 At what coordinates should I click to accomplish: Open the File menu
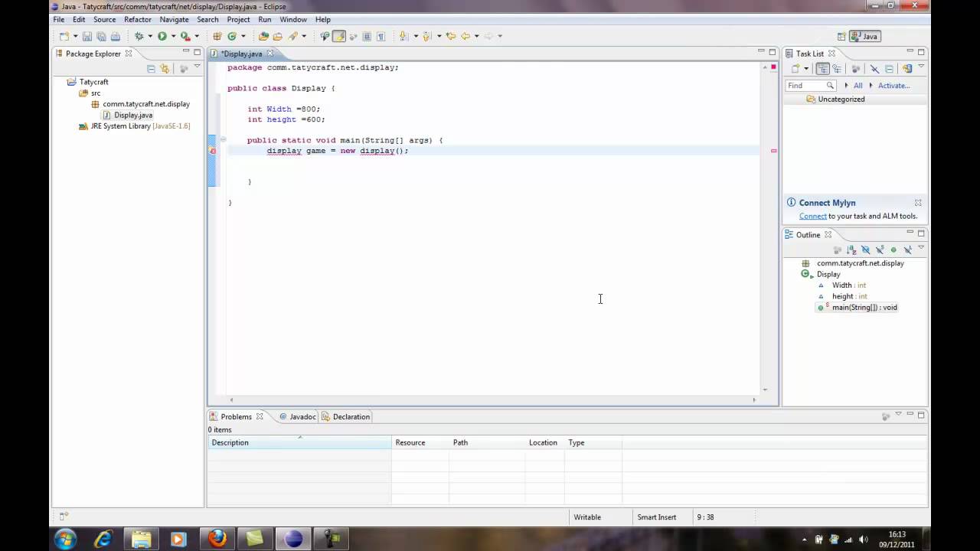click(x=59, y=19)
